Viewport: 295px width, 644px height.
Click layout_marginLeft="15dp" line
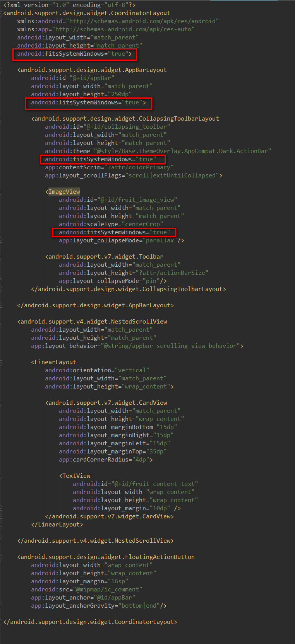point(114,443)
